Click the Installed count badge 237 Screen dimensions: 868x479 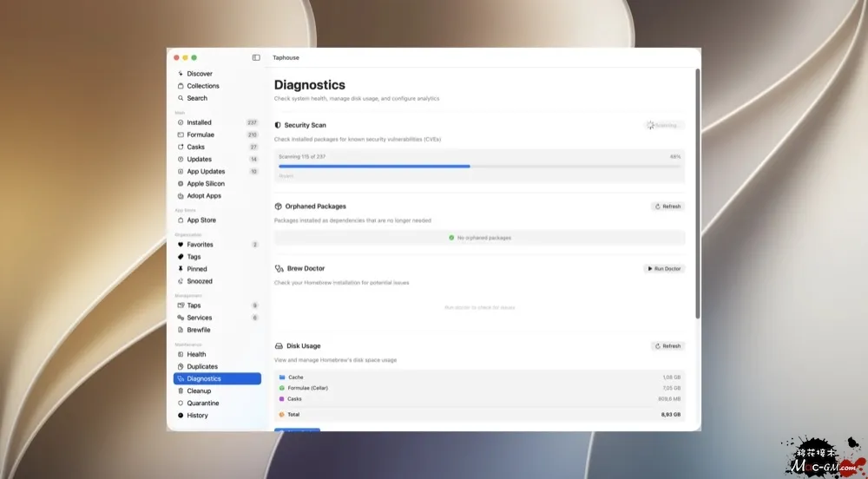coord(253,122)
